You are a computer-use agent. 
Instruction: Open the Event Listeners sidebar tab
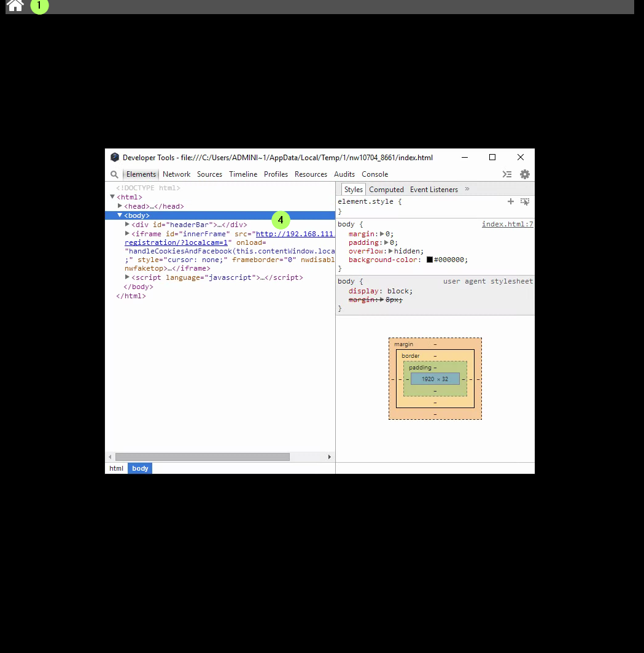[x=433, y=190]
